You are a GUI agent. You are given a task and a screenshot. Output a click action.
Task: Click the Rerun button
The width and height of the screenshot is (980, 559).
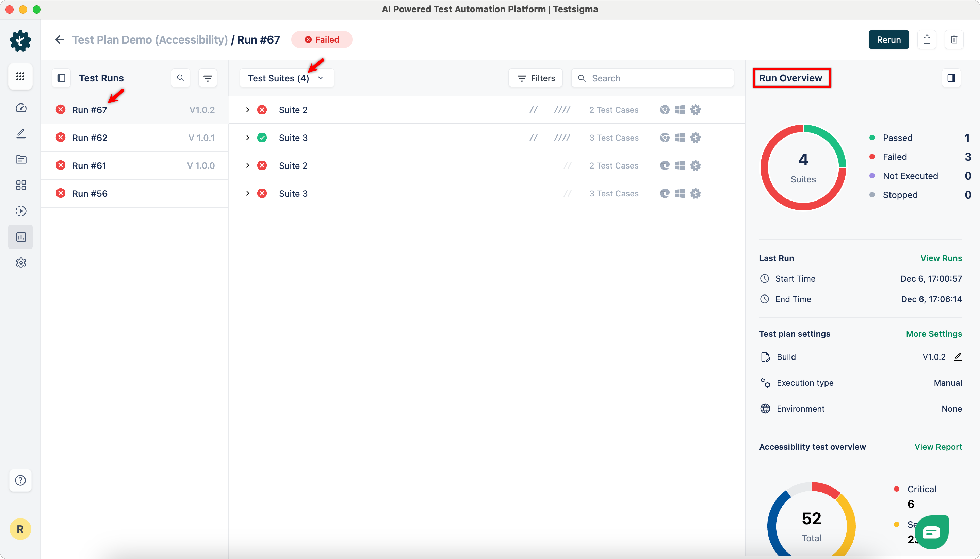coord(888,39)
